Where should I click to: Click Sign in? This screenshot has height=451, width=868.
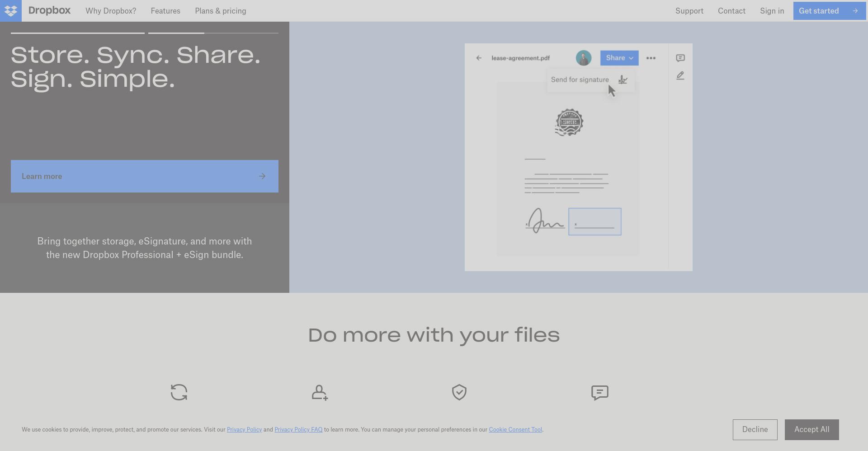point(772,11)
